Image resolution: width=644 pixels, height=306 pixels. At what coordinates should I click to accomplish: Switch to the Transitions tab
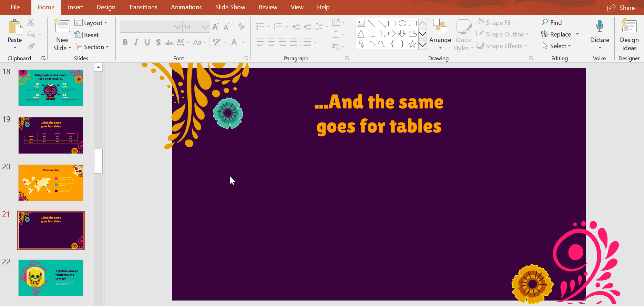pos(143,7)
